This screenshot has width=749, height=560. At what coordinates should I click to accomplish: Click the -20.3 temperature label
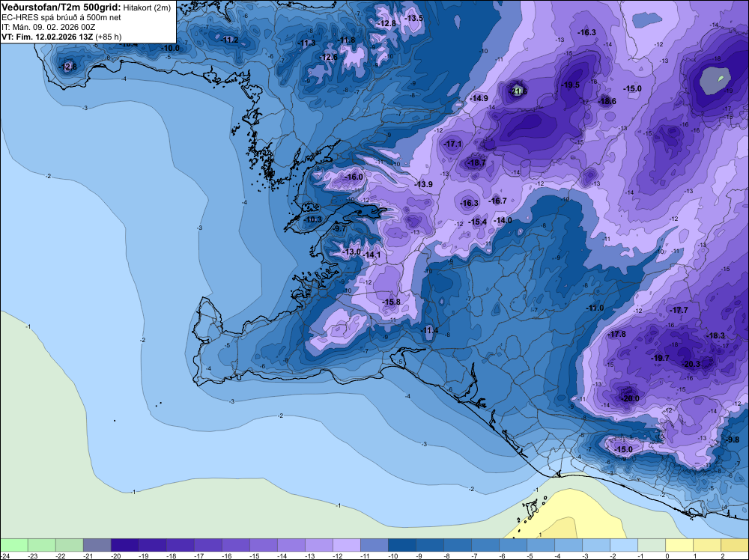click(x=691, y=364)
